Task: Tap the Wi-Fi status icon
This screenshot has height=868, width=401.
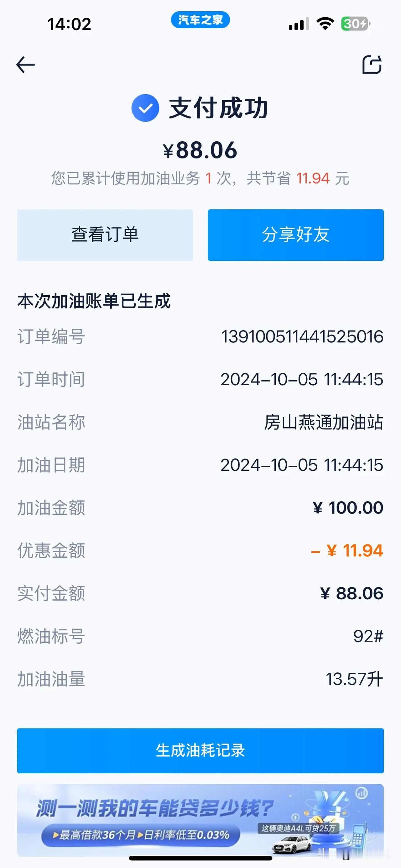Action: 325,24
